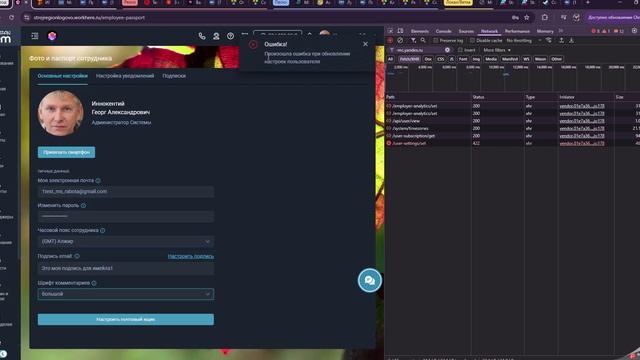
Task: Open the floating chat bubble button
Action: [369, 280]
